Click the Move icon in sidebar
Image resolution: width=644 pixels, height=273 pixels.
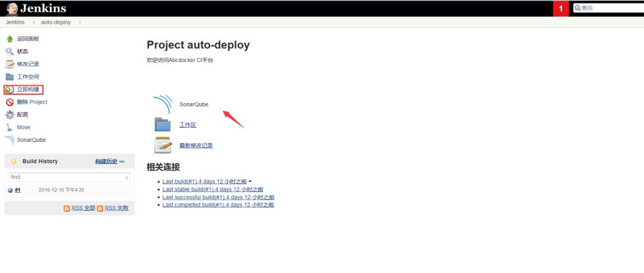point(10,128)
